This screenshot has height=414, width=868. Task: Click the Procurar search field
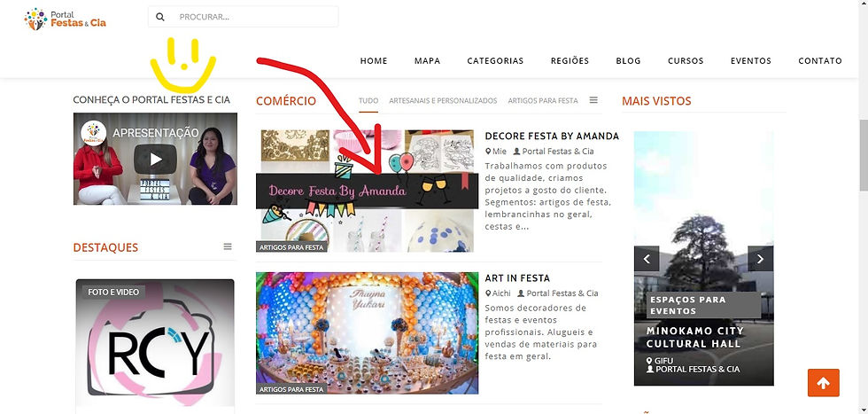point(243,17)
